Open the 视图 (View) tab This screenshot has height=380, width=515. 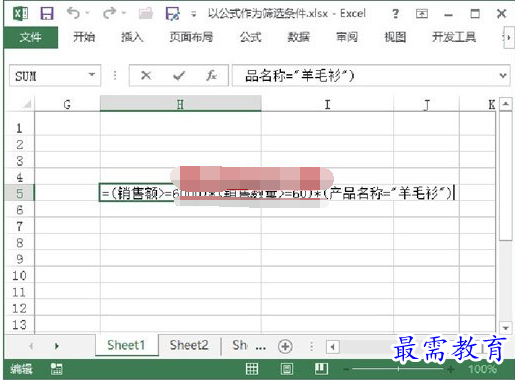point(395,37)
